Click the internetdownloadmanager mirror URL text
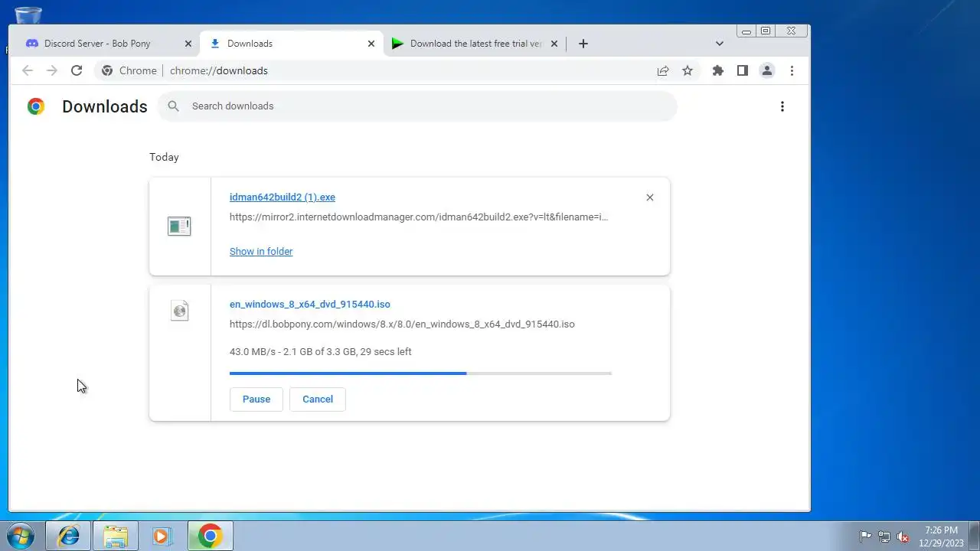980x551 pixels. pos(419,217)
